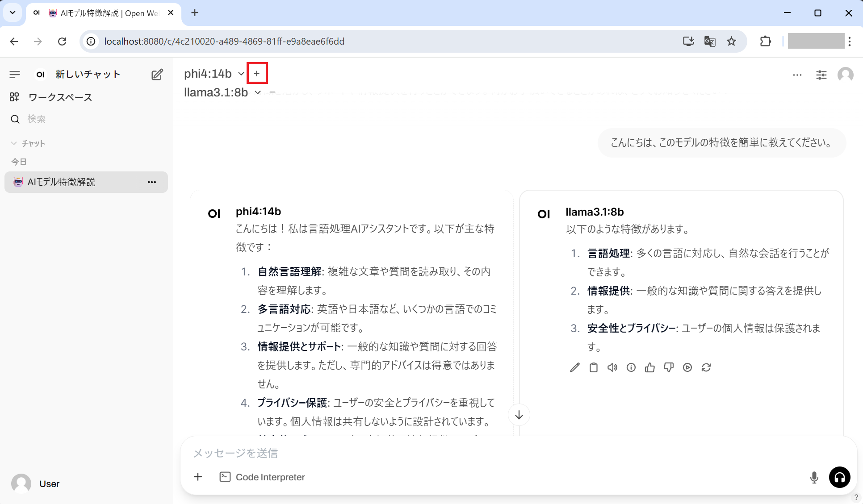The height and width of the screenshot is (504, 863).
Task: Remove llama3.1:8b model with minus icon
Action: [x=272, y=92]
